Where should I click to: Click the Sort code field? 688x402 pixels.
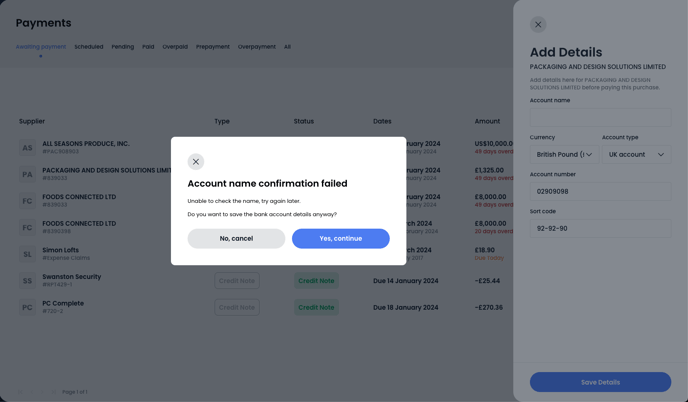[x=600, y=228]
